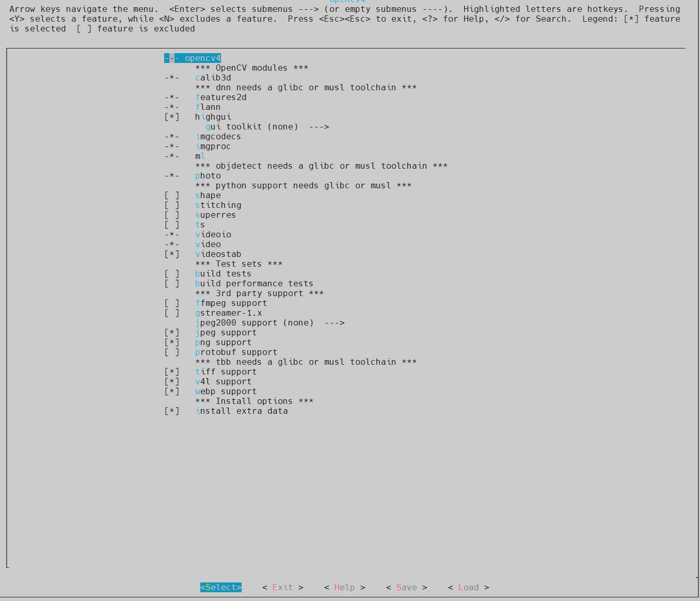The image size is (700, 601).
Task: Click the 'python support needs glibc' comment
Action: [x=304, y=186]
